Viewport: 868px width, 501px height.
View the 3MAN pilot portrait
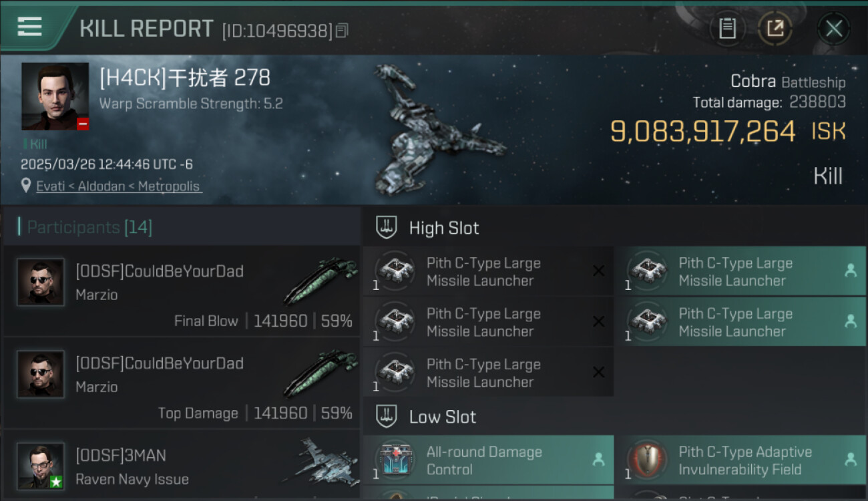[41, 466]
